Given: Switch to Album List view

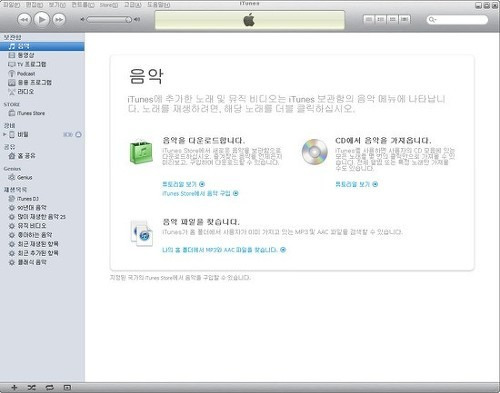Looking at the screenshot, I should [380, 19].
